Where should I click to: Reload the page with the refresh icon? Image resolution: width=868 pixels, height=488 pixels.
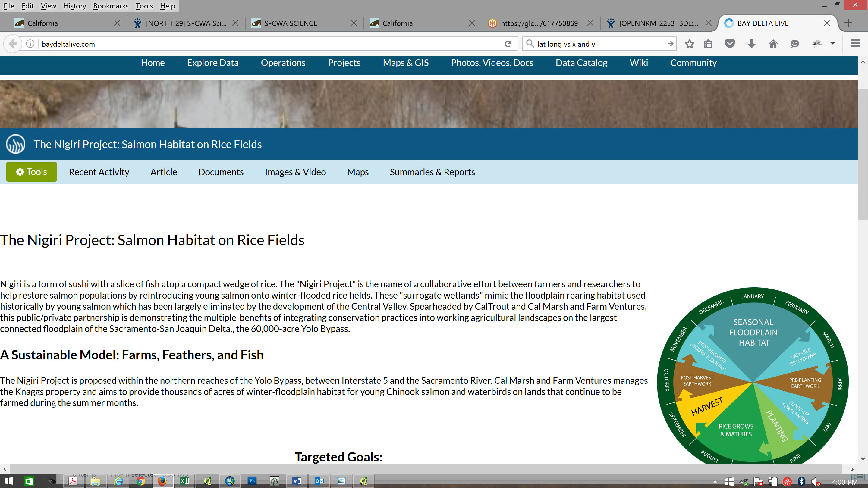point(508,44)
